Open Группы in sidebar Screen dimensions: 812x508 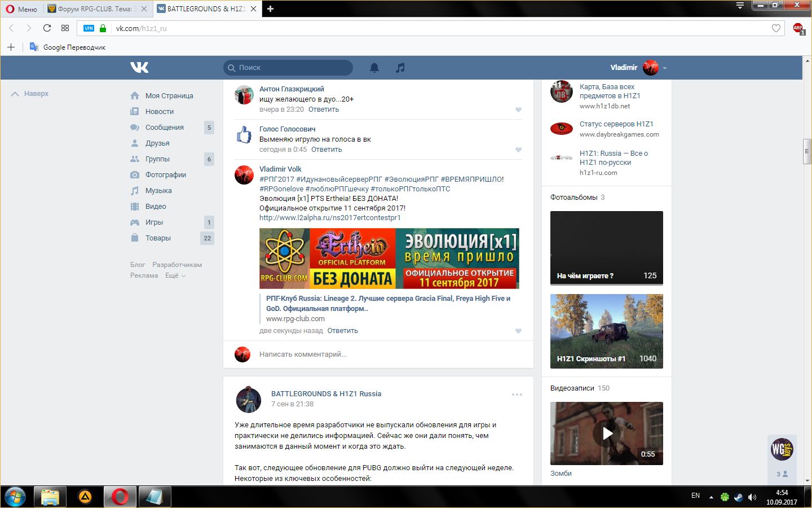pyautogui.click(x=157, y=159)
